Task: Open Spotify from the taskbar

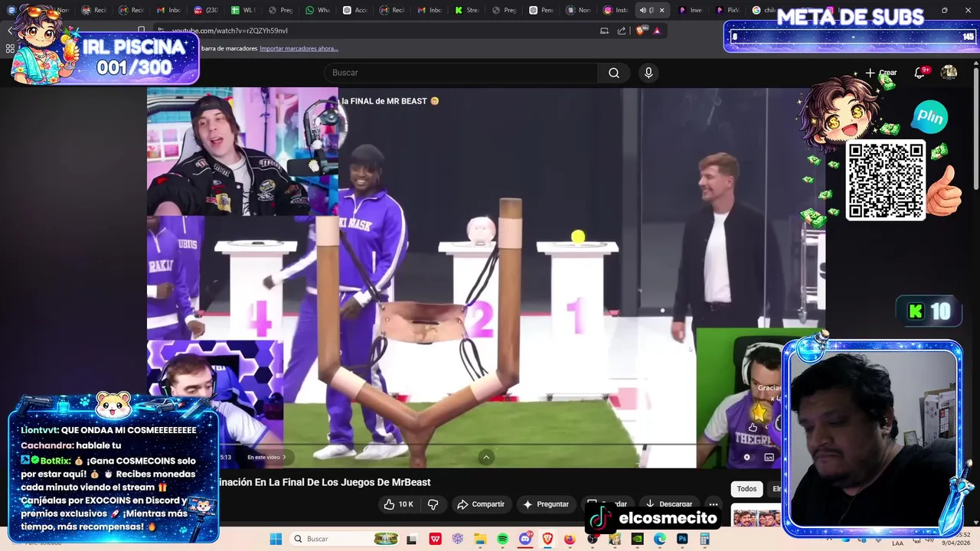Action: click(x=502, y=539)
